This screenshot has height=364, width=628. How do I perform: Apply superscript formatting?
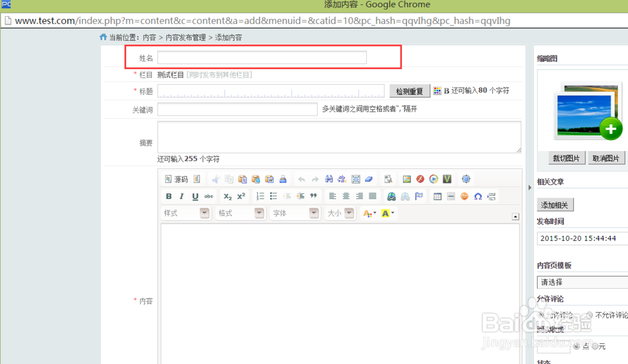coord(241,196)
